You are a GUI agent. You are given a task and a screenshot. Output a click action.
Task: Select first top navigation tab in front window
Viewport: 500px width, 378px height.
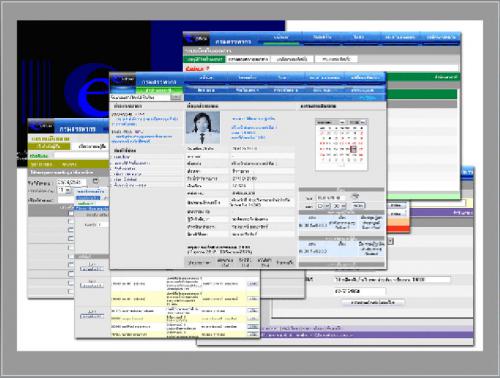[206, 77]
